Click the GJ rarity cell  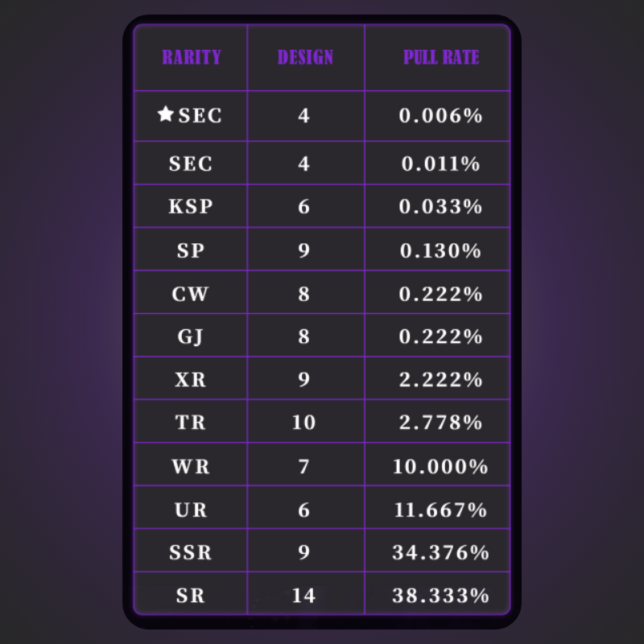(x=191, y=336)
